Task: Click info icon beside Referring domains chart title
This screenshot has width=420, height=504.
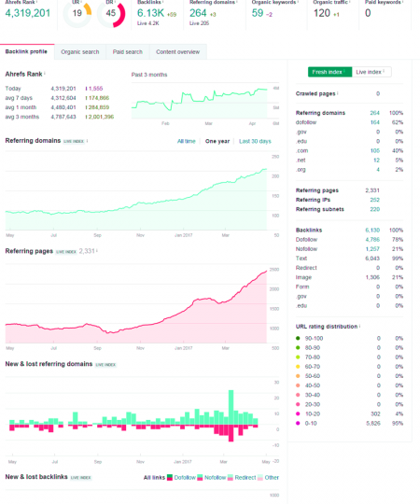Action: [x=87, y=141]
